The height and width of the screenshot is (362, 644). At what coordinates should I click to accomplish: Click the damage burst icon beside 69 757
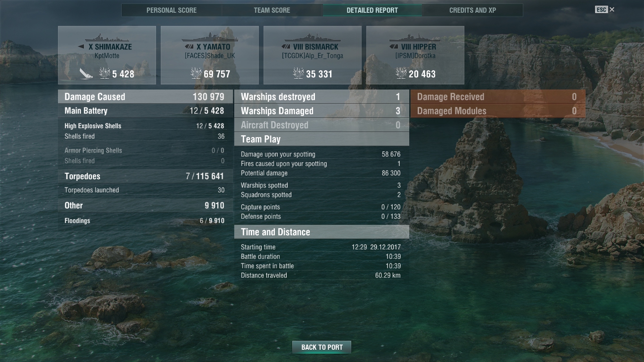click(196, 73)
